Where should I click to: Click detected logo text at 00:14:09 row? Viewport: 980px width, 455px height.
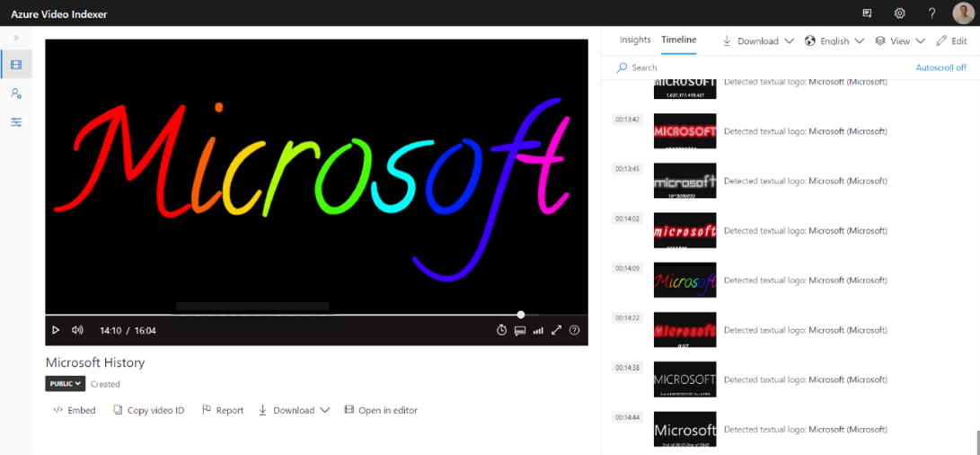click(806, 281)
